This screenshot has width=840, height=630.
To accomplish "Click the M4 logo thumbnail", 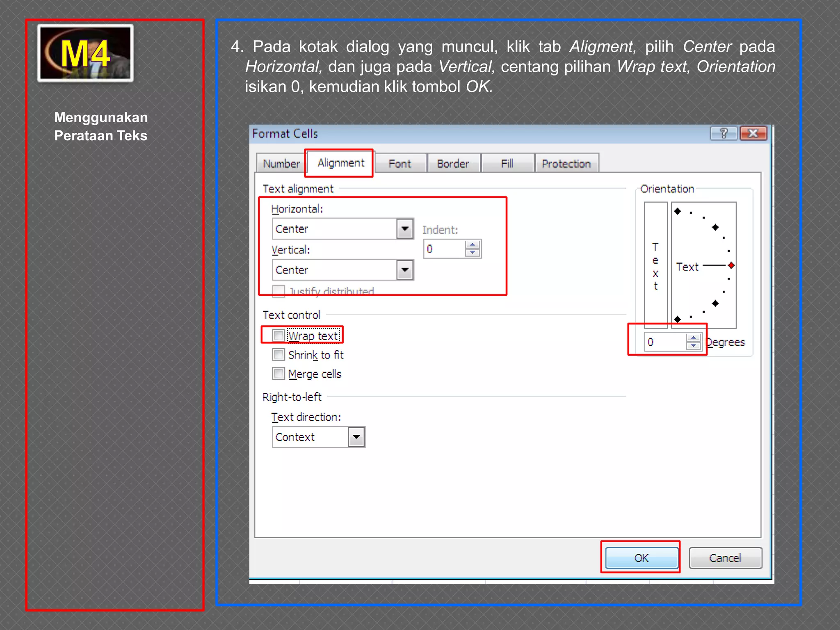I will pyautogui.click(x=85, y=53).
